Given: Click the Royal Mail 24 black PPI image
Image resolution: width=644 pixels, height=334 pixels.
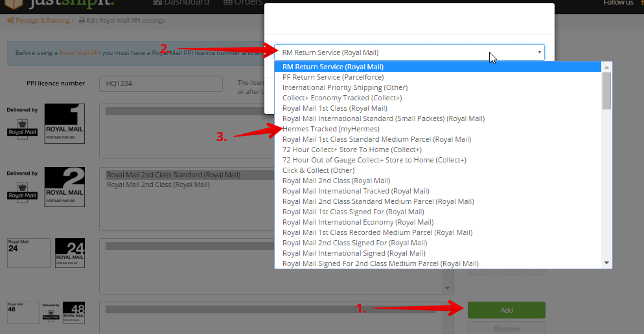Looking at the screenshot, I should [x=70, y=253].
